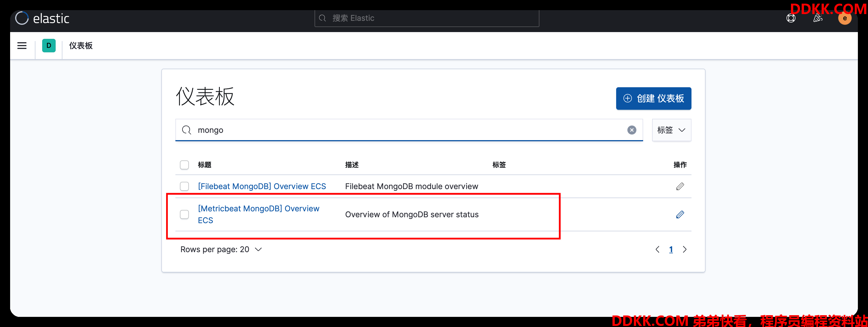This screenshot has width=868, height=327.
Task: Click text Filebeat MongoDB module overview
Action: click(412, 186)
